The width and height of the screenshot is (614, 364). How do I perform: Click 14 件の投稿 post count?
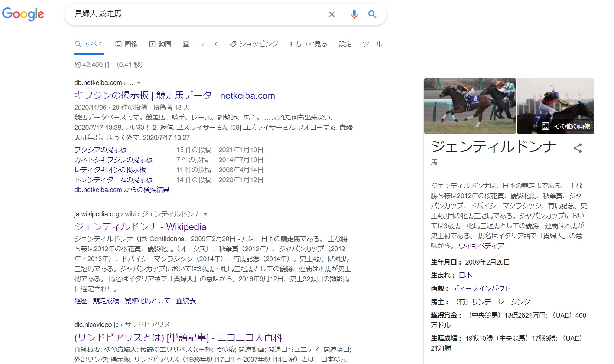point(194,180)
